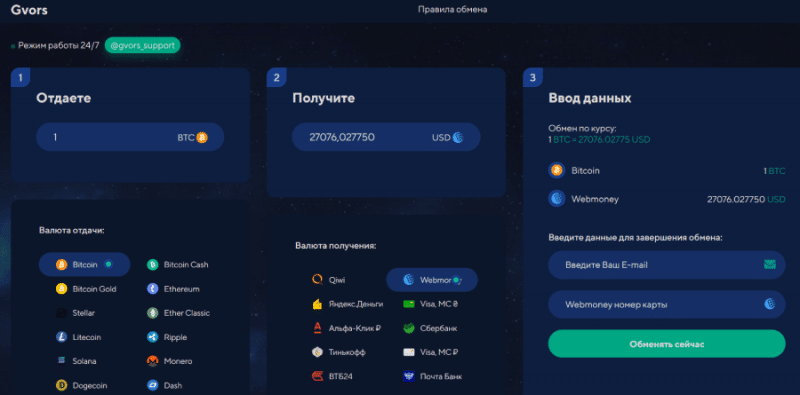Screen dimensions: 800x395
Task: Click the yellow Bitcoin Gold icon
Action: click(61, 289)
